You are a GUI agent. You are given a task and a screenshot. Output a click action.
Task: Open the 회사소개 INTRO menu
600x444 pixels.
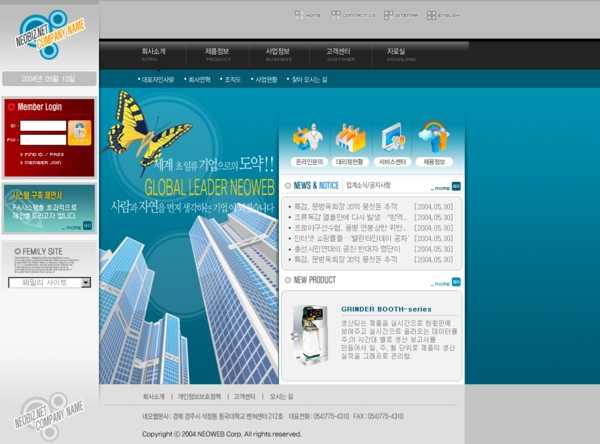153,54
